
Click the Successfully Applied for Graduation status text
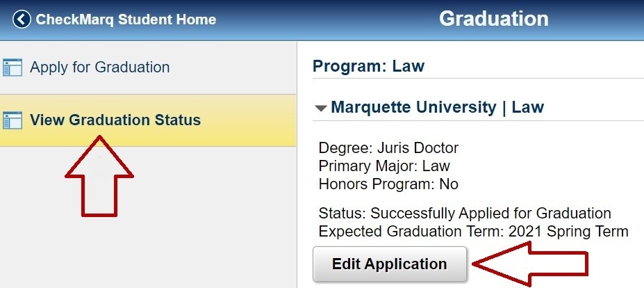(490, 214)
